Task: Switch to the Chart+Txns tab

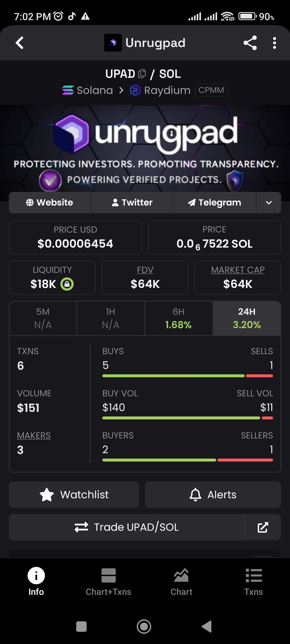Action: click(108, 582)
